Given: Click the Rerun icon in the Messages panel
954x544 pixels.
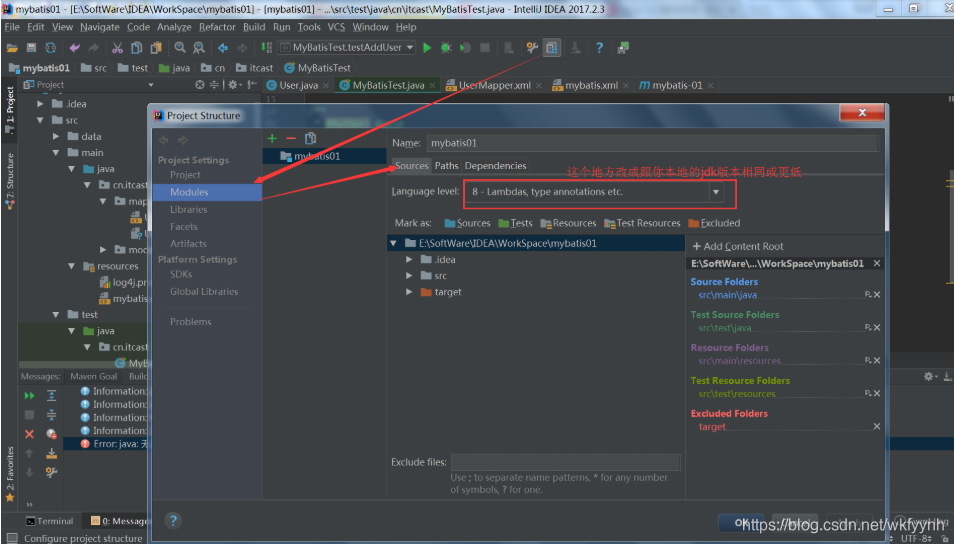Looking at the screenshot, I should (29, 396).
